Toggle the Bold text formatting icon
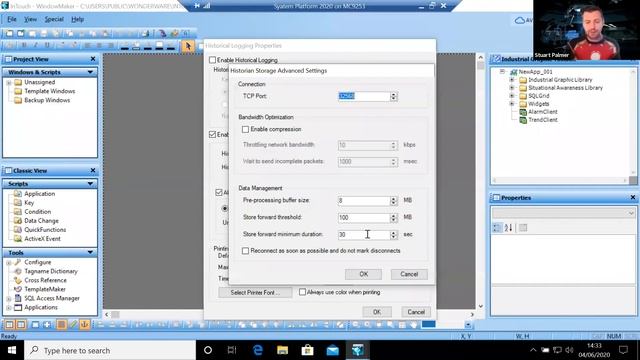The image size is (640, 360). [x=24, y=45]
